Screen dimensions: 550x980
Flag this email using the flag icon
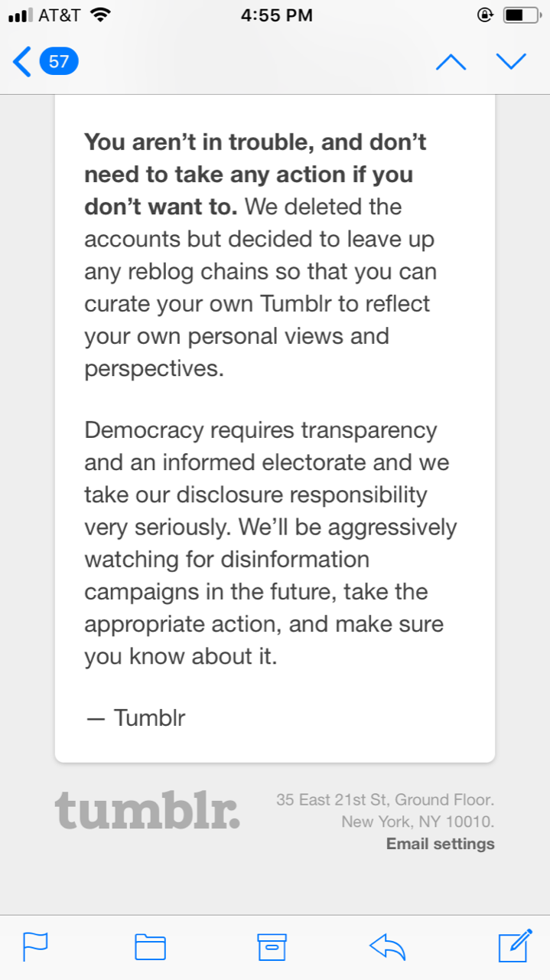(x=35, y=946)
